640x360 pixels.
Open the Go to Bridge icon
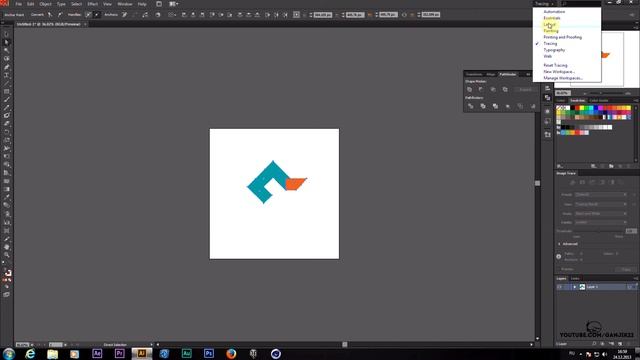pyautogui.click(x=159, y=4)
